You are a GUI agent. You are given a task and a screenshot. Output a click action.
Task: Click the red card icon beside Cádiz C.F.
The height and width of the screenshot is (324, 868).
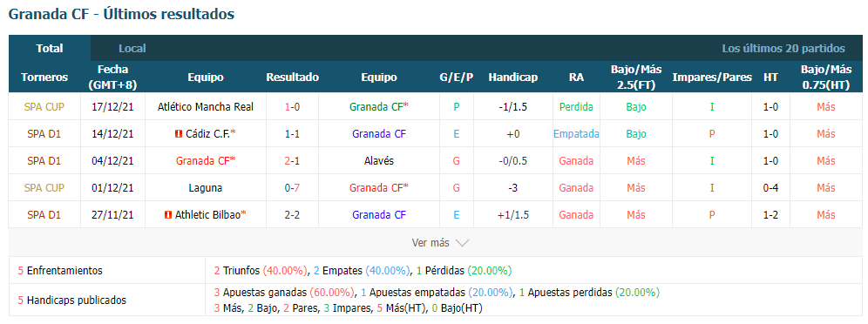coord(179,134)
